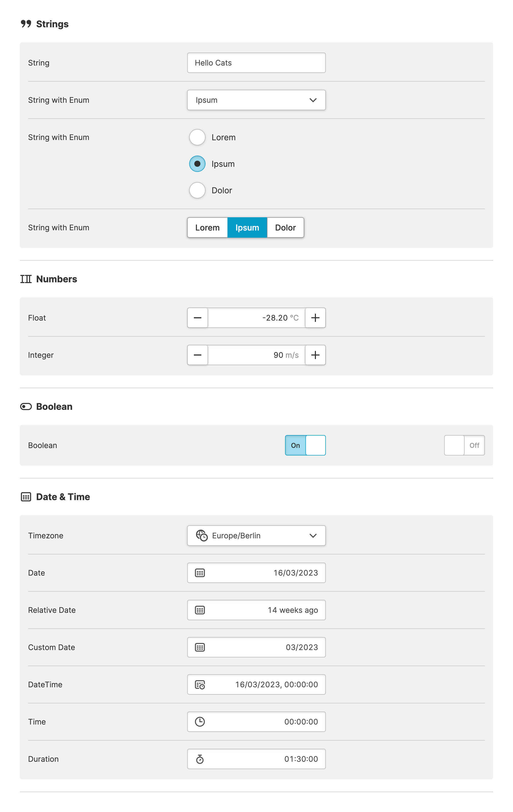
Task: Choose Dolor in the segmented button group
Action: click(x=285, y=228)
